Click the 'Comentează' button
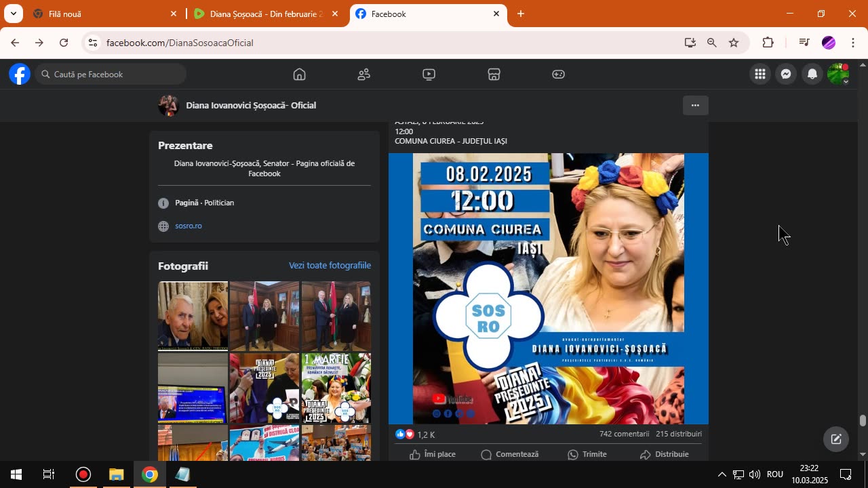 [509, 454]
